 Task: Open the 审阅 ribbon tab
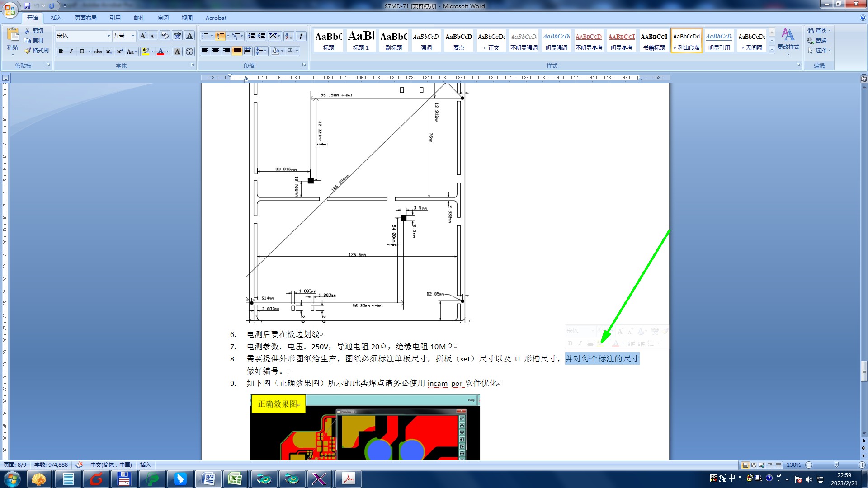[163, 18]
